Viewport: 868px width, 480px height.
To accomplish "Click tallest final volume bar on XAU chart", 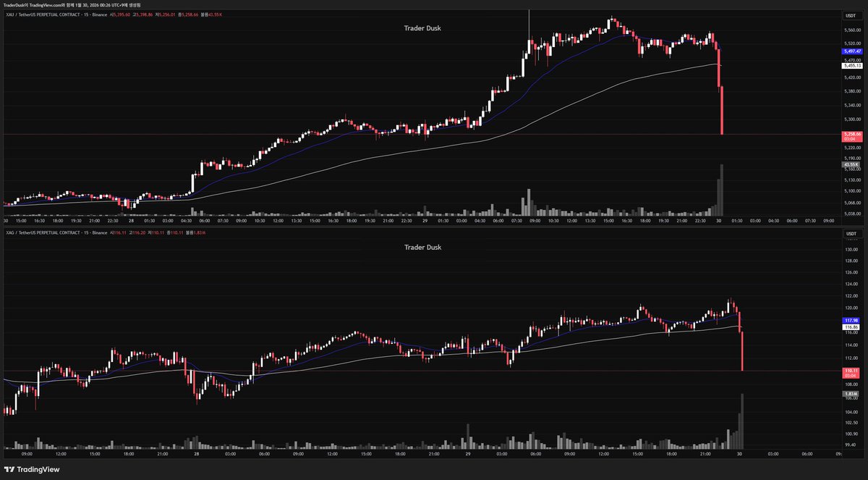I will (722, 190).
